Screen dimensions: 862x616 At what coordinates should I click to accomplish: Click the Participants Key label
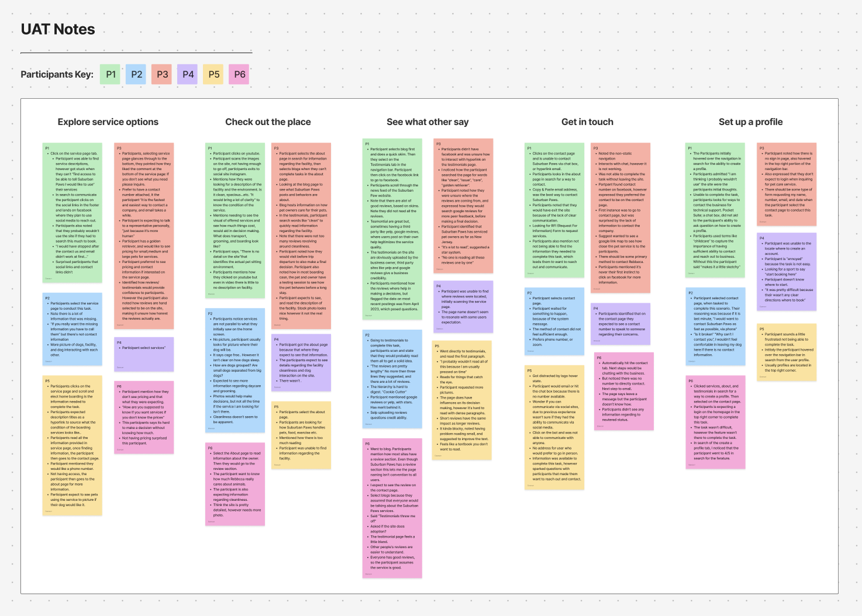click(57, 74)
